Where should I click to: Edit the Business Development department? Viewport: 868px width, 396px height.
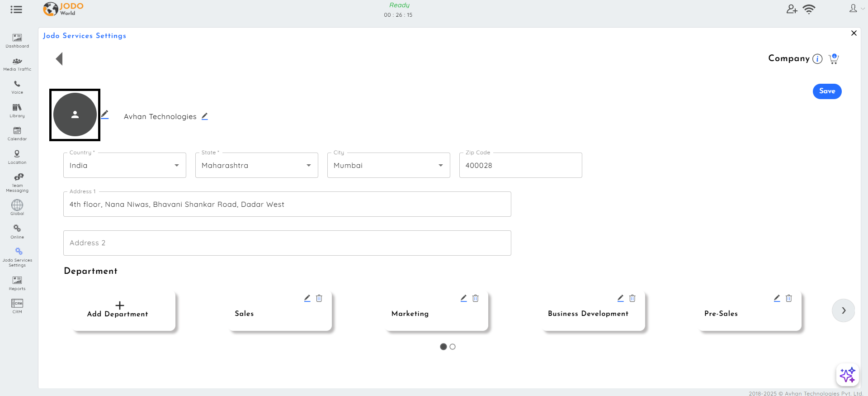point(621,298)
